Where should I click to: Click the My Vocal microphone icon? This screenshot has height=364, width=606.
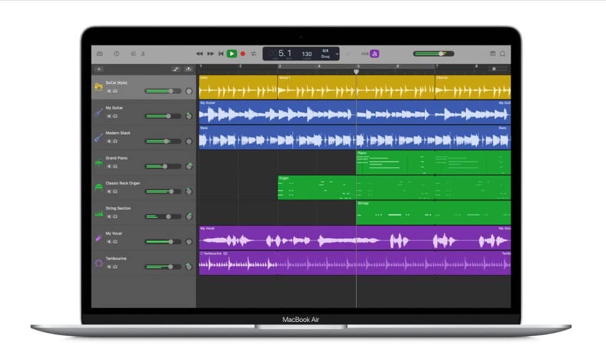click(99, 238)
